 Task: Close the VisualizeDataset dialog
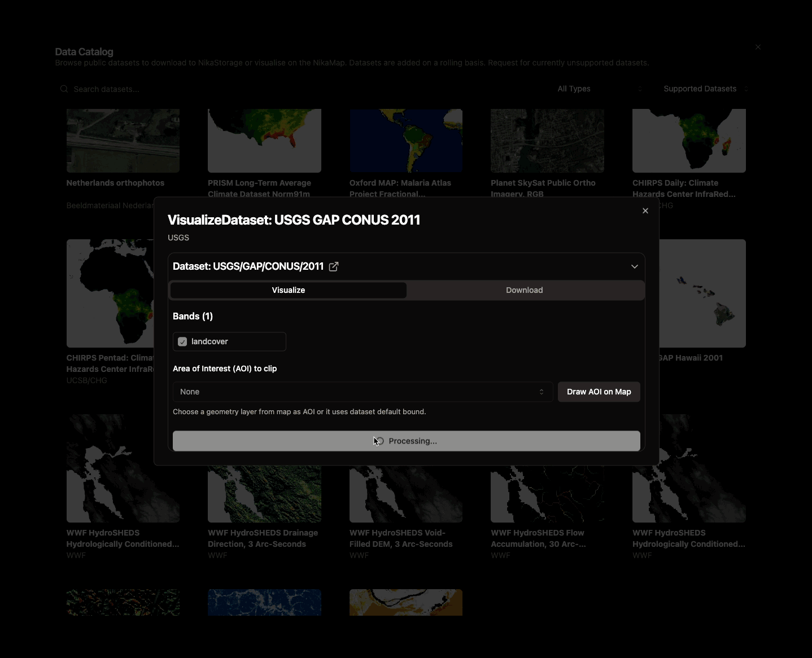pyautogui.click(x=644, y=210)
